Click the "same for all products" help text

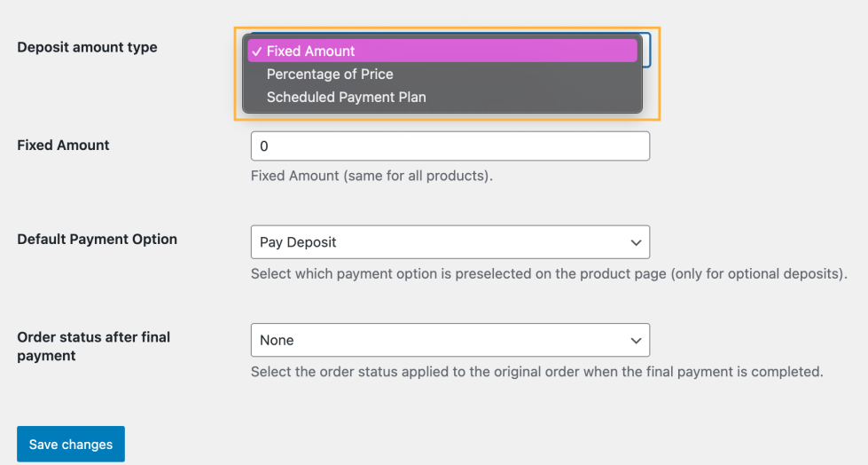point(371,176)
